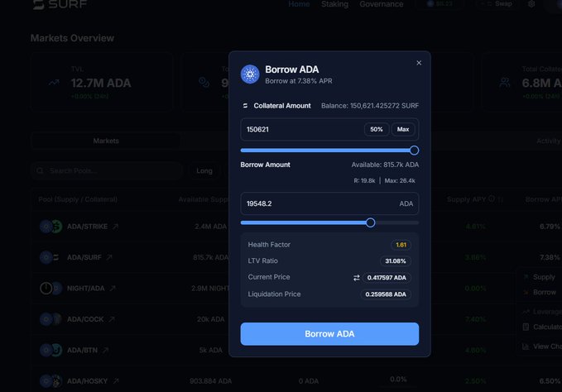Image resolution: width=562 pixels, height=392 pixels.
Task: Click the Borrow Amount input field
Action: pos(329,203)
